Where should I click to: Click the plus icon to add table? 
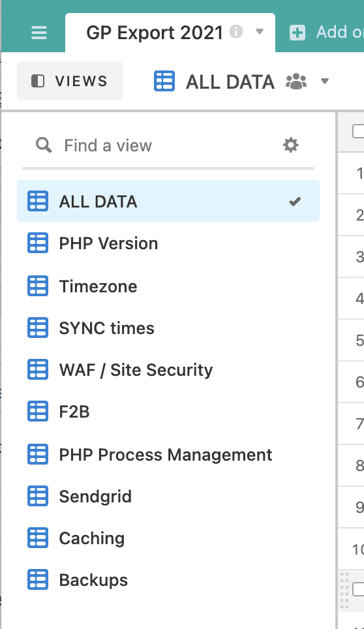click(x=297, y=33)
